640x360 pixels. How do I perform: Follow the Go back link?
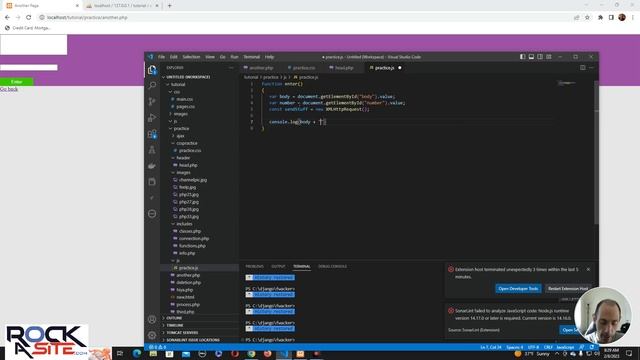[9, 89]
